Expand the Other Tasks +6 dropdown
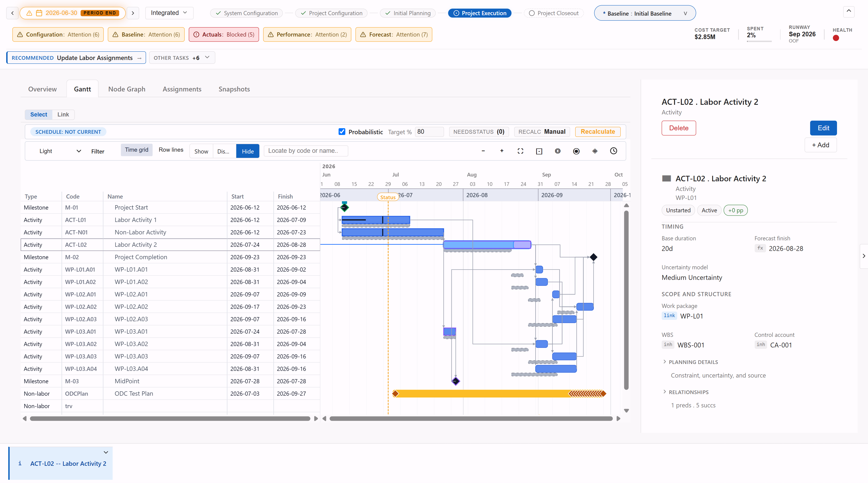 click(x=182, y=58)
